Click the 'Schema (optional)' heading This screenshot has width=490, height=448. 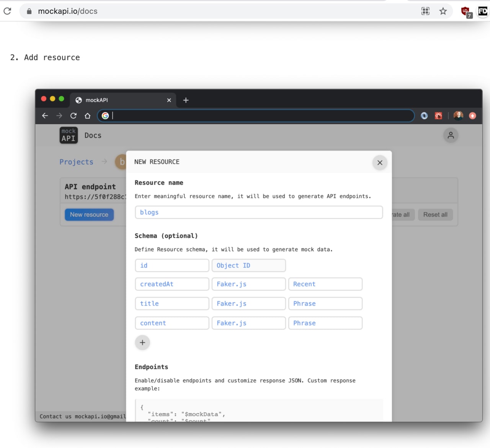[166, 236]
